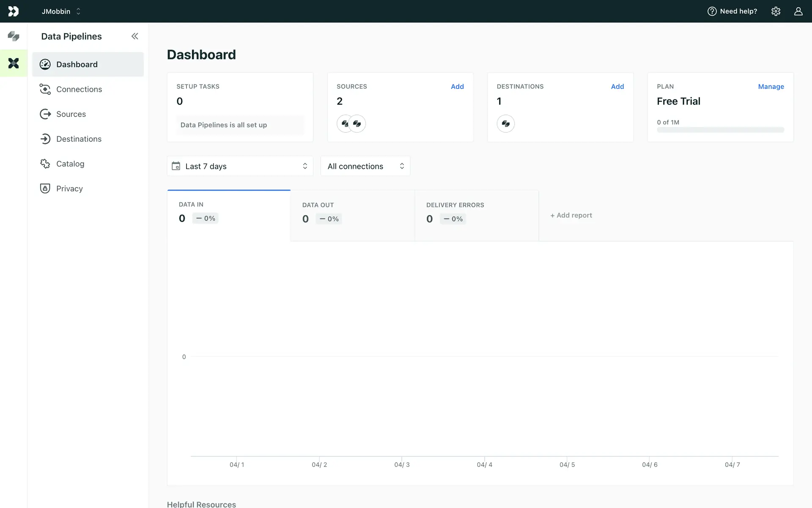Select the Data In report tab
The height and width of the screenshot is (508, 812).
(229, 215)
